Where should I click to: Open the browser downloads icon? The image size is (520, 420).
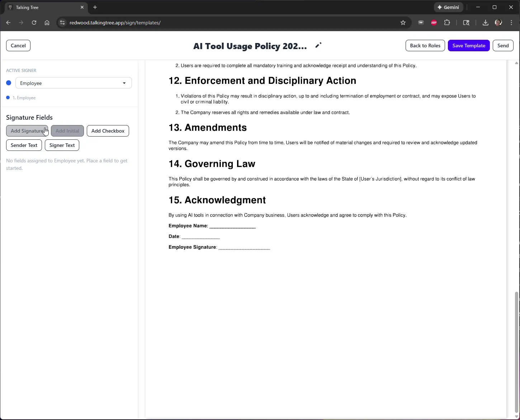point(485,23)
